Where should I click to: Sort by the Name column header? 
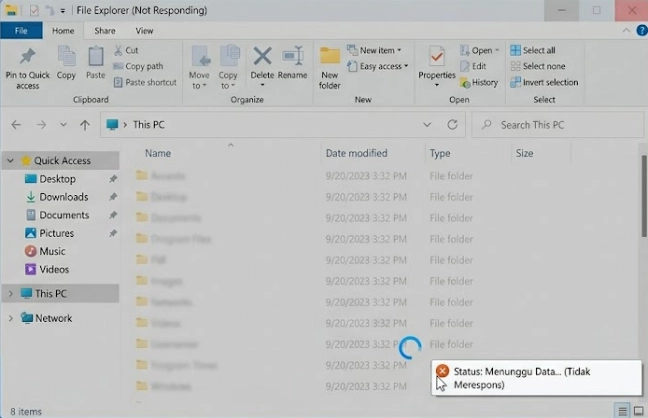pos(158,153)
